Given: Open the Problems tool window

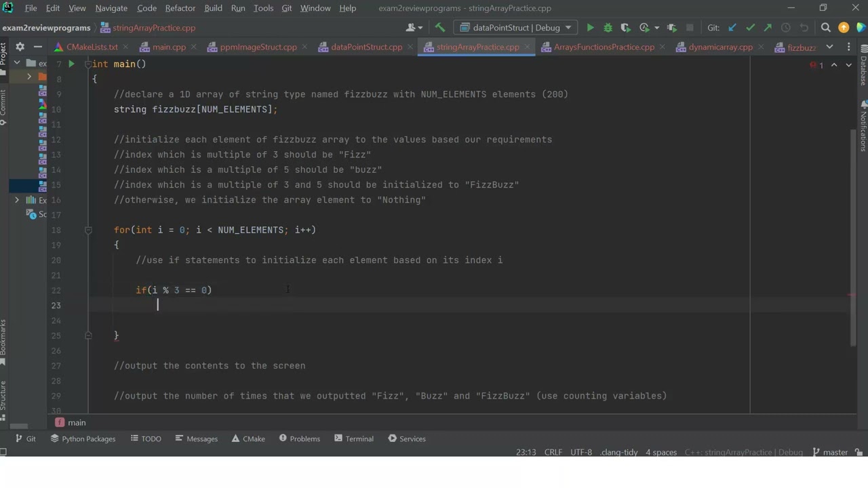Looking at the screenshot, I should coord(300,439).
